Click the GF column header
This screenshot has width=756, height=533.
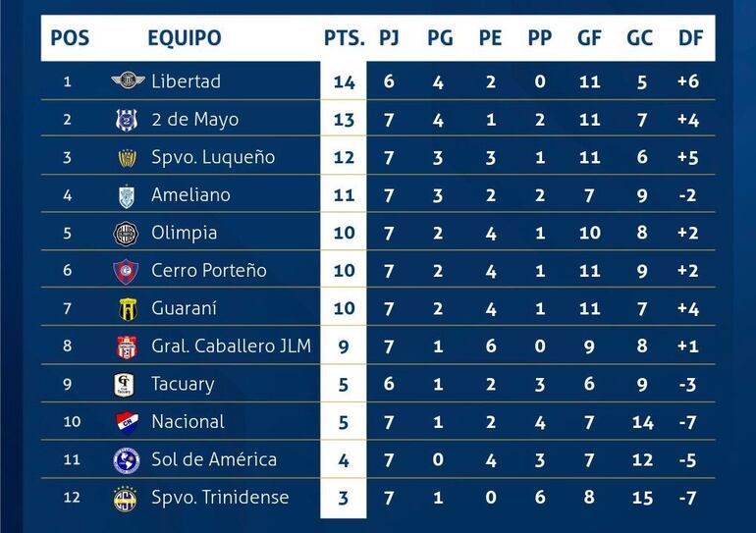591,38
